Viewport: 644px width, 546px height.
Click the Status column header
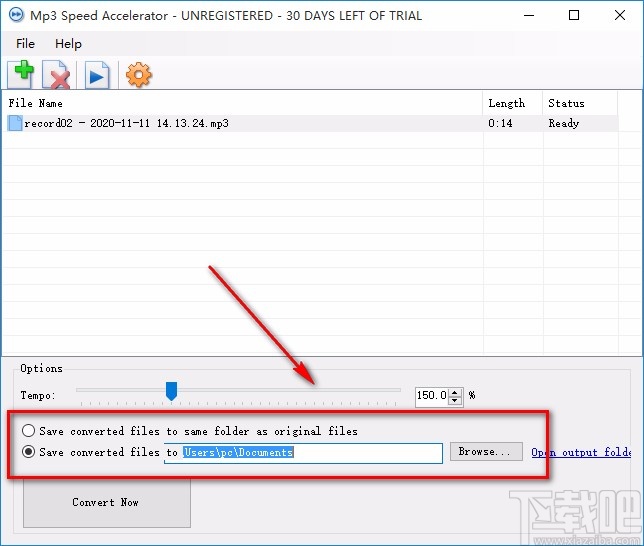tap(580, 103)
